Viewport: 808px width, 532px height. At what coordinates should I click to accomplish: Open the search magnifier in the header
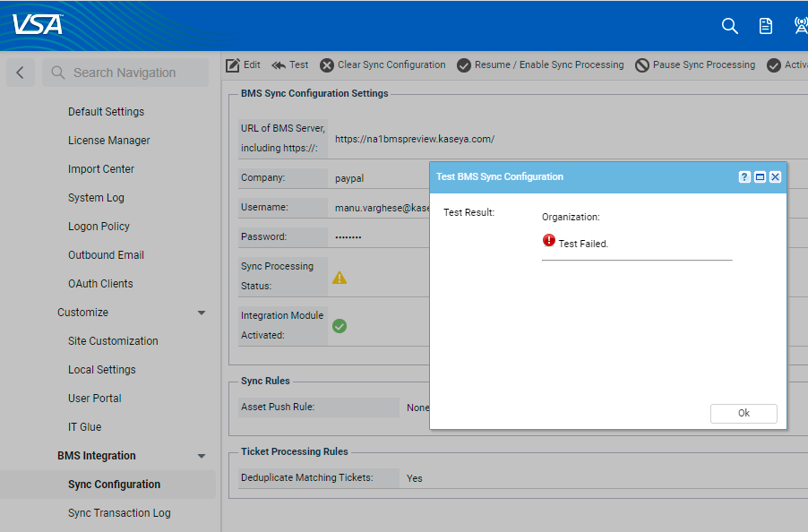tap(730, 26)
